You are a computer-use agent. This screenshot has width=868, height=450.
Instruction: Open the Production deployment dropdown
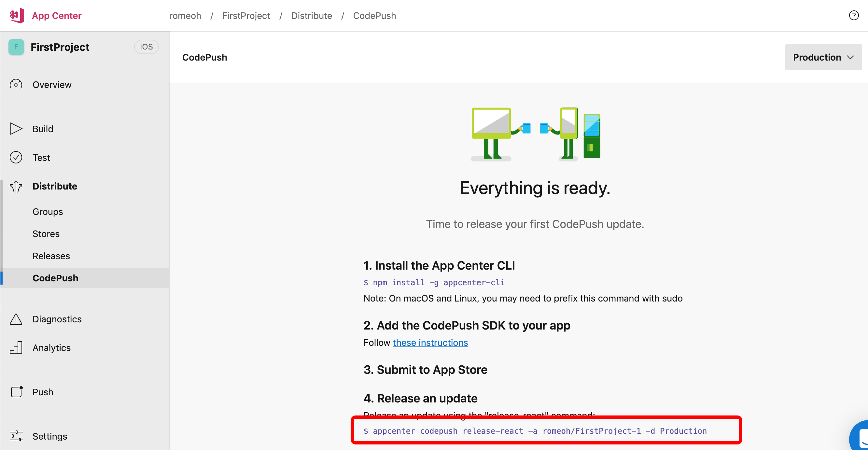pyautogui.click(x=823, y=57)
